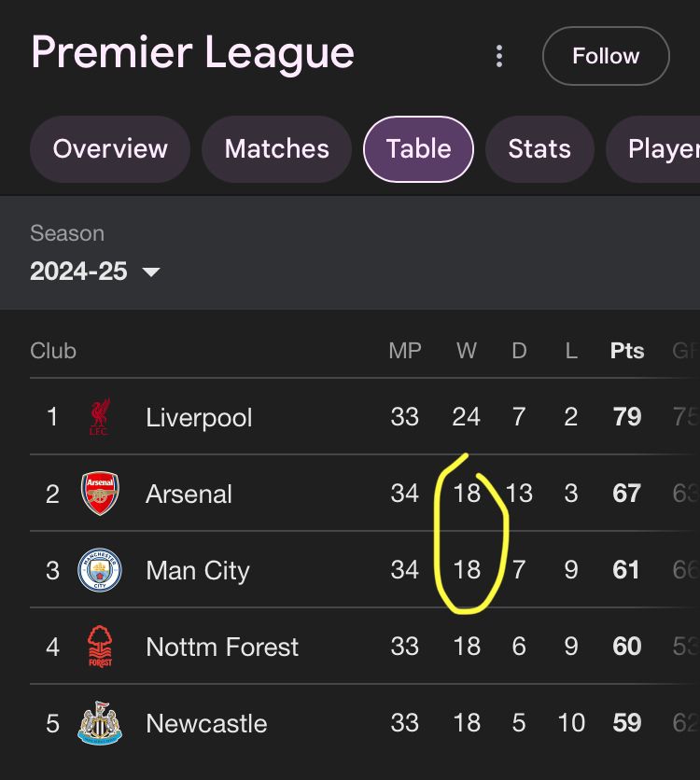Click the Liverpool club crest

click(100, 417)
